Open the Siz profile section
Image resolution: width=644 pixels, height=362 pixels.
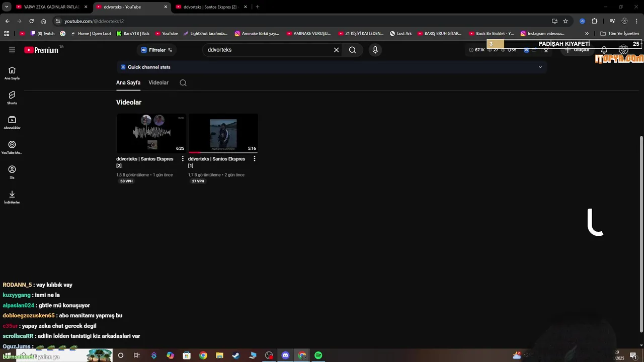[x=12, y=172]
